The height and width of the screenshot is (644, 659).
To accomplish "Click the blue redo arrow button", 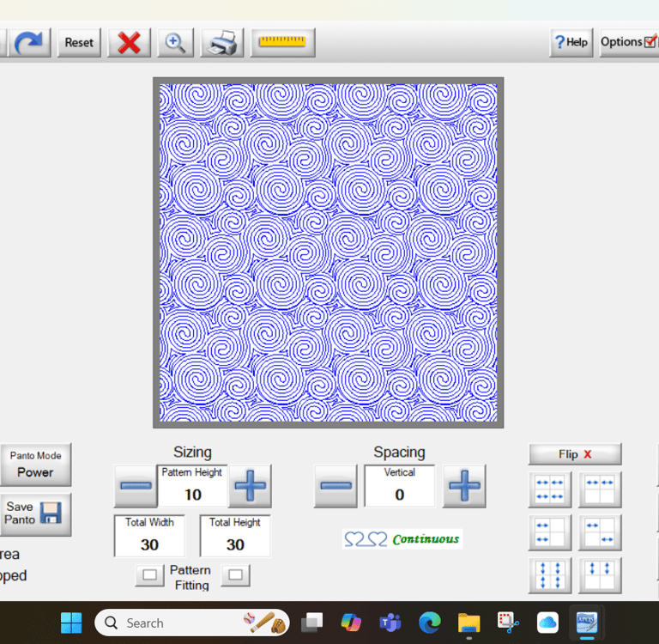I will pos(29,42).
